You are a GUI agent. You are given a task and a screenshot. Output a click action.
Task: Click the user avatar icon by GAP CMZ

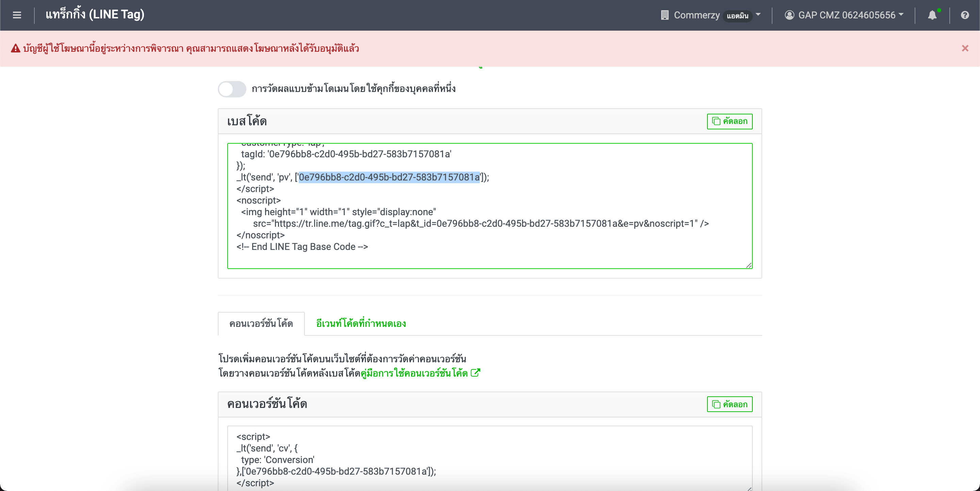point(789,15)
